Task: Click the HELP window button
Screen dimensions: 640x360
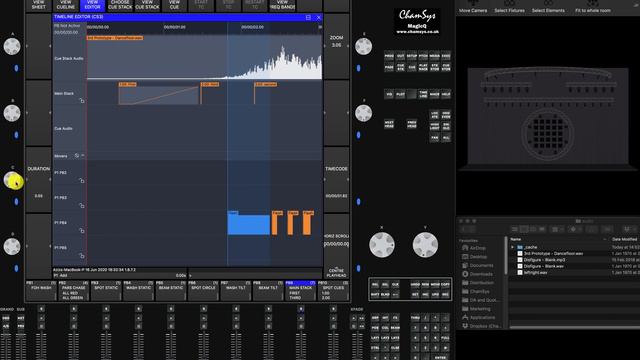Action: (446, 94)
